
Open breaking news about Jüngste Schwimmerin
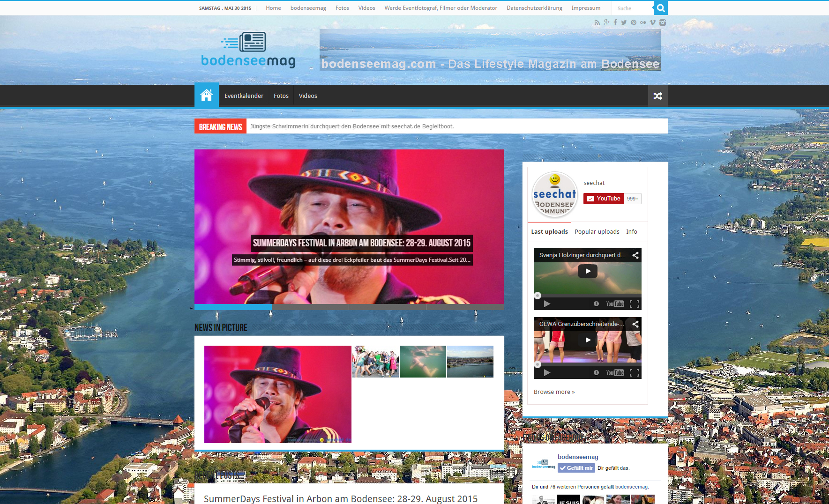352,126
